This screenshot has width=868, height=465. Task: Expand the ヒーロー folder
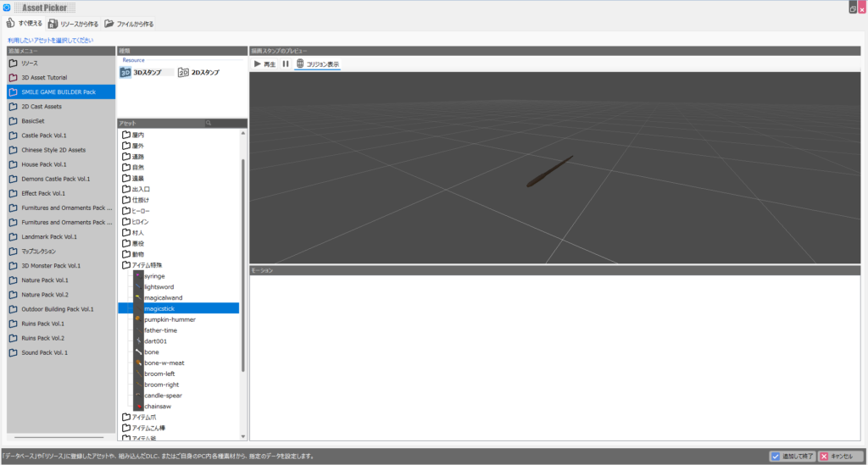tap(141, 211)
